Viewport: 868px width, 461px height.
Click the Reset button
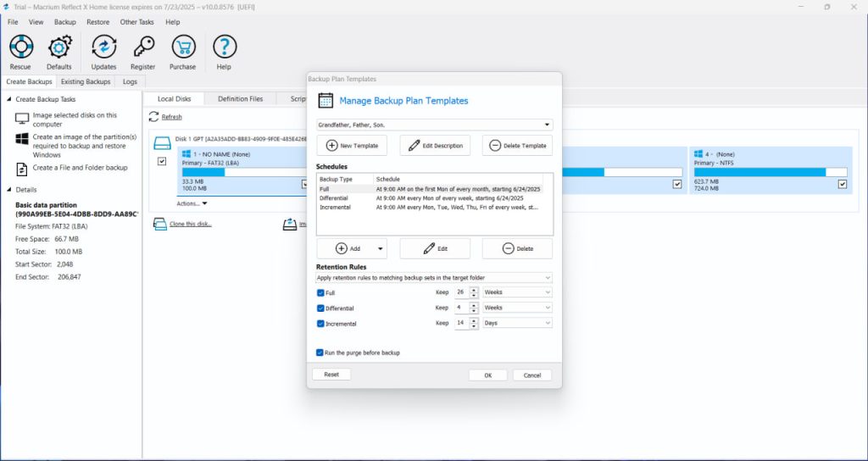click(x=331, y=375)
